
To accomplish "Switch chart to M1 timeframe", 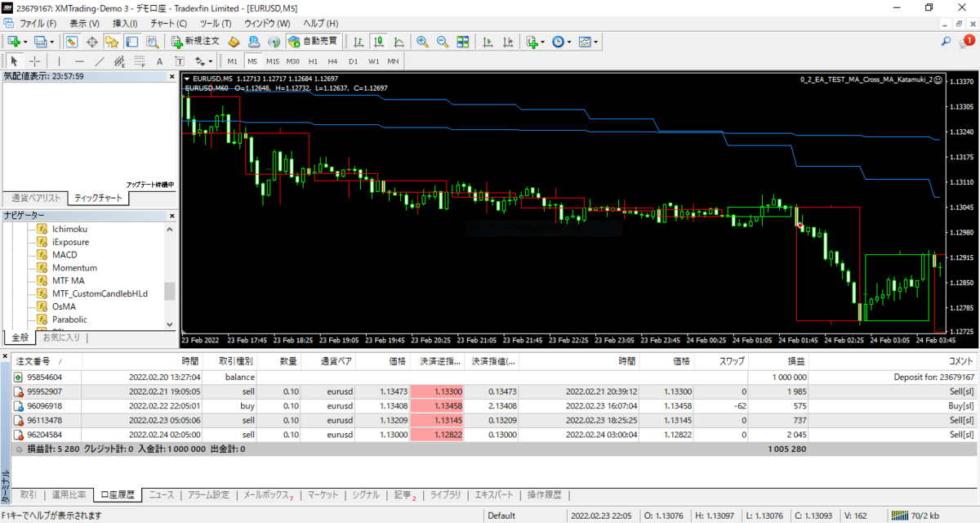I will (232, 61).
